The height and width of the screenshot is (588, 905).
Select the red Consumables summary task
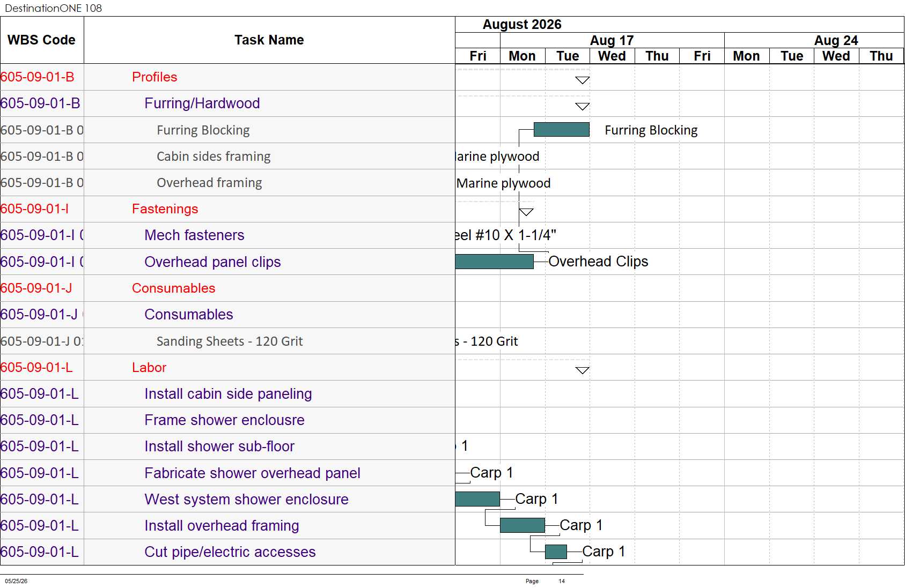174,288
